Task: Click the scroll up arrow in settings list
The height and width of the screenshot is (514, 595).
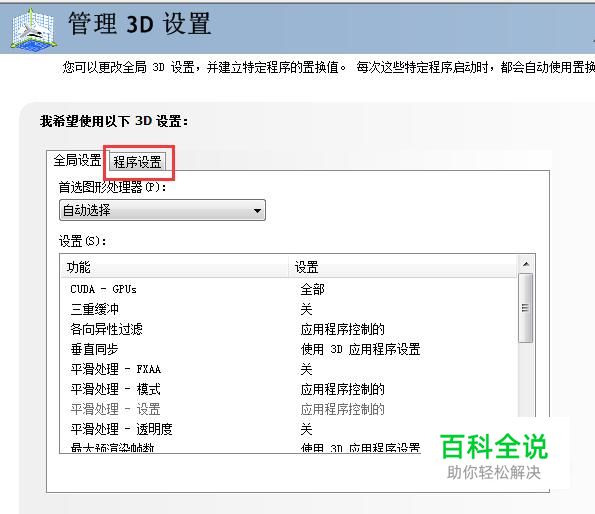Action: click(526, 264)
